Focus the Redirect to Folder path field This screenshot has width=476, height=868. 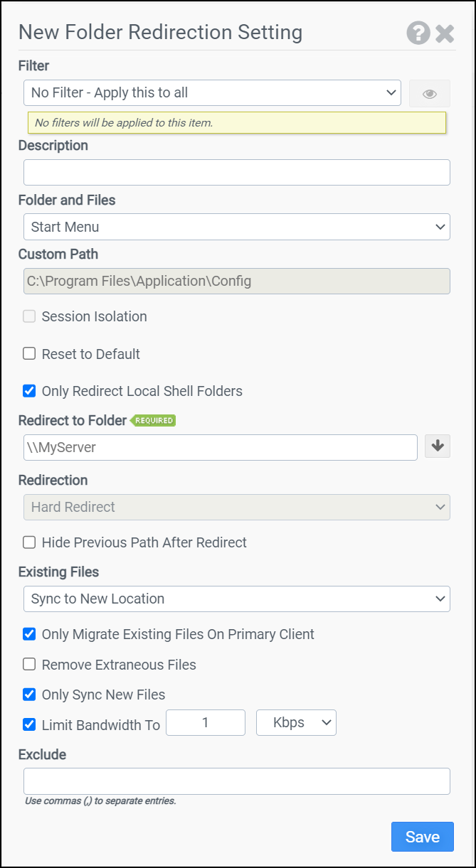tap(220, 447)
